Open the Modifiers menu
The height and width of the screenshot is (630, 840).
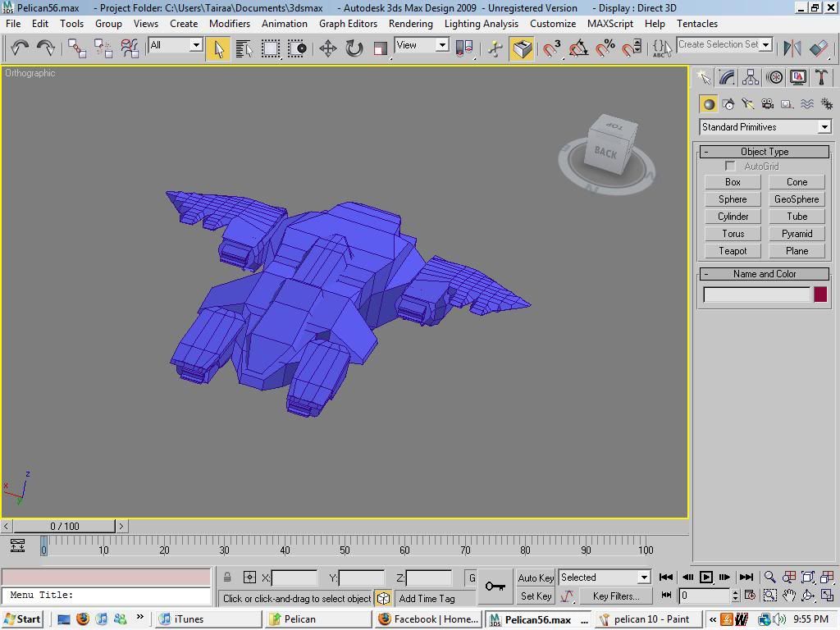click(230, 24)
